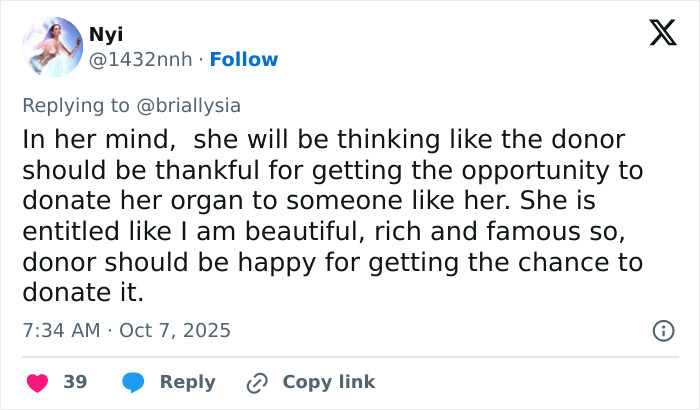Open Nyi's profile avatar picture
The image size is (700, 410).
pos(52,47)
